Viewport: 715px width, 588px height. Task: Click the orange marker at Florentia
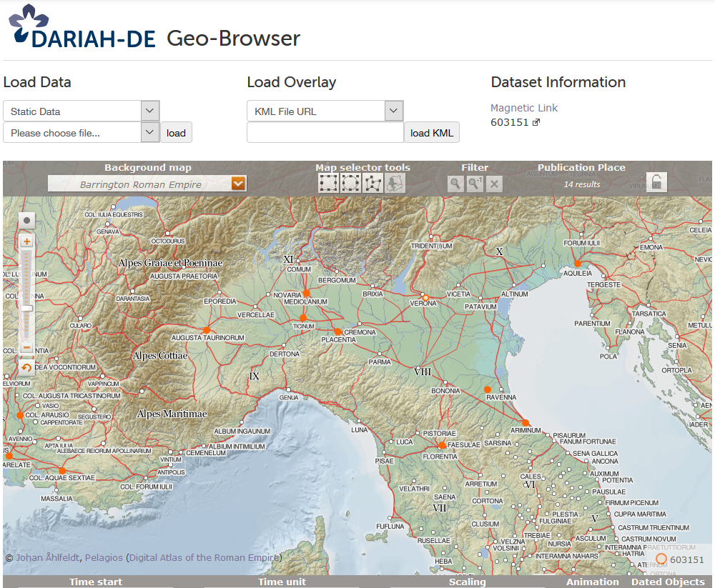point(441,445)
